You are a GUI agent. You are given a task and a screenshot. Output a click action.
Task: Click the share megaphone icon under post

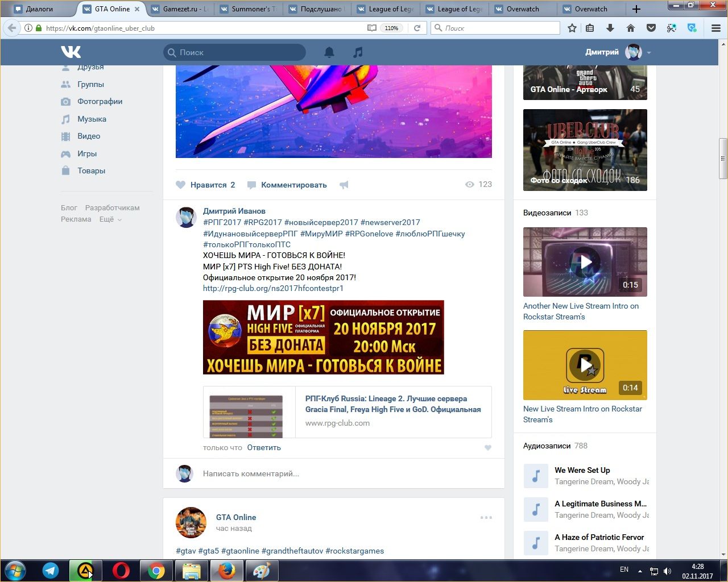tap(344, 185)
